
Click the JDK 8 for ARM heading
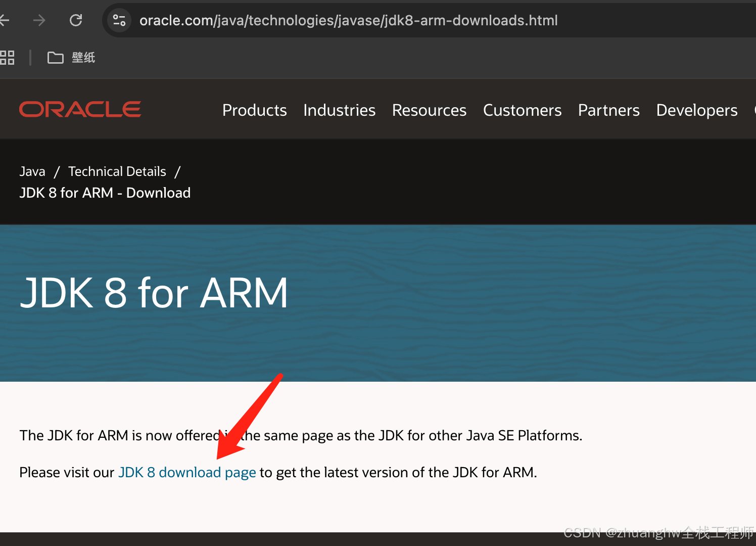154,293
